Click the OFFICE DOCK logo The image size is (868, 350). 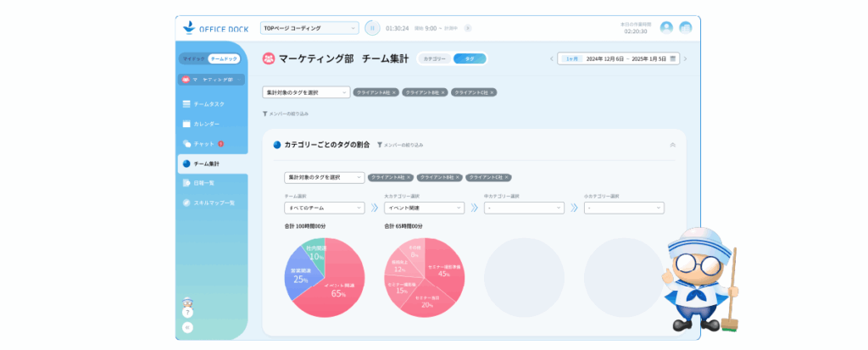point(216,28)
